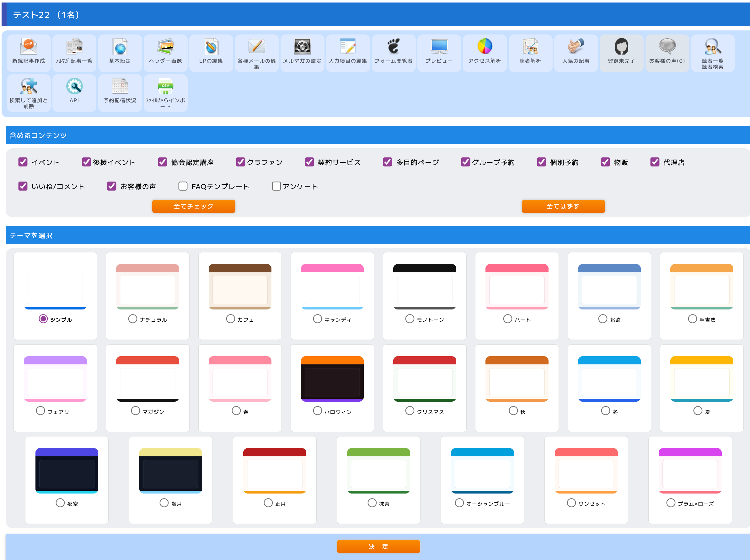The height and width of the screenshot is (560, 750).
Task: Click the 決定 submit button
Action: coord(378,546)
